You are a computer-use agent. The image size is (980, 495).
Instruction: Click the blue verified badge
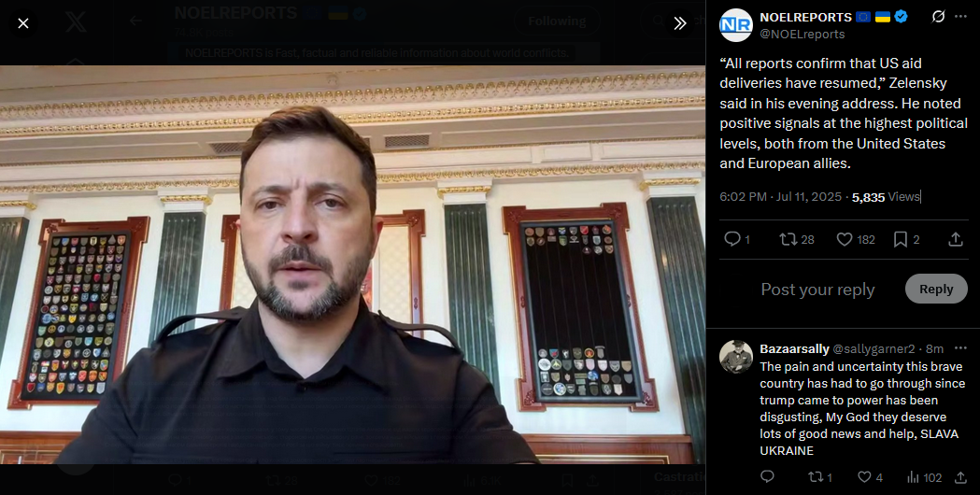[x=901, y=17]
